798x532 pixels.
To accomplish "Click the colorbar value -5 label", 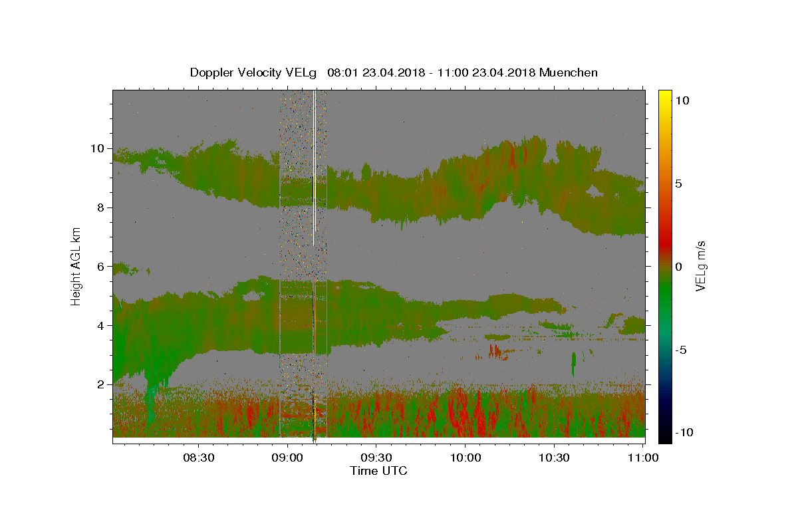I will tap(681, 350).
